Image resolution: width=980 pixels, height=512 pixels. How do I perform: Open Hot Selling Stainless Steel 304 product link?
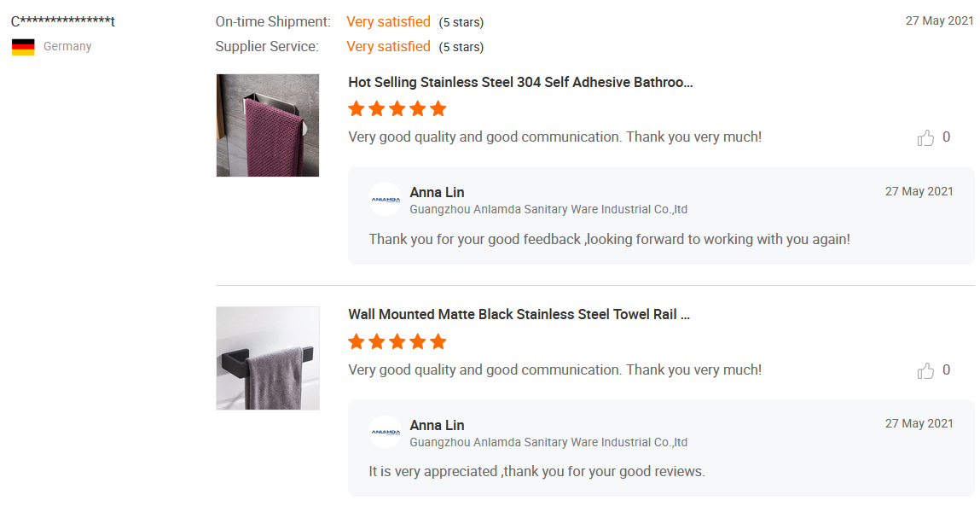click(x=520, y=83)
